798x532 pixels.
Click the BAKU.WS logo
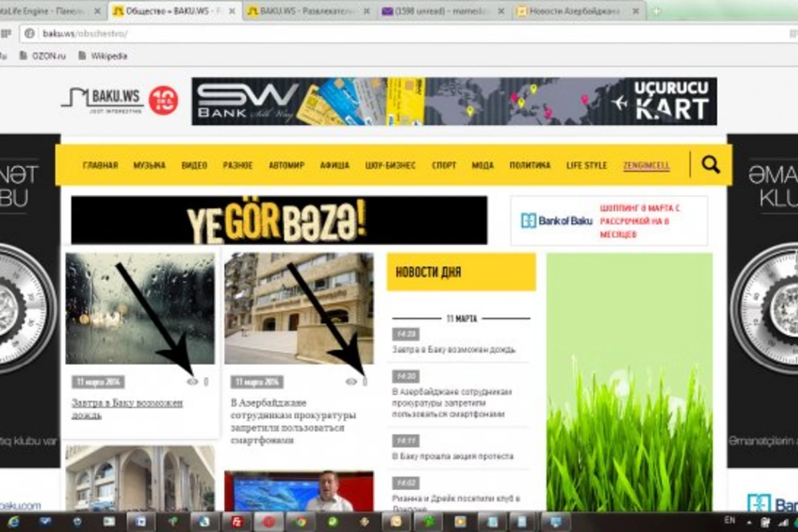click(102, 100)
